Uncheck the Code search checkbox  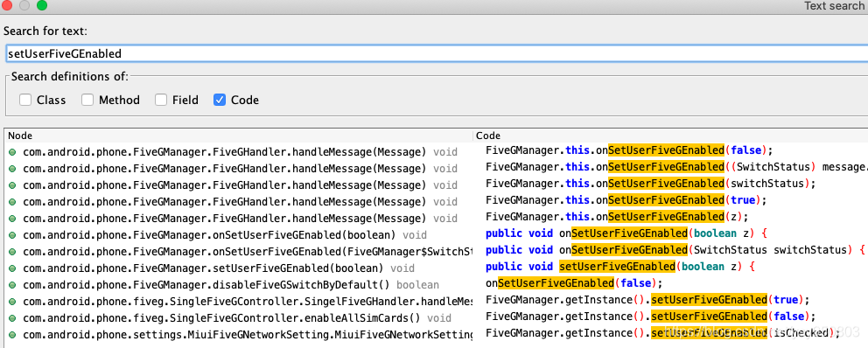(x=220, y=101)
